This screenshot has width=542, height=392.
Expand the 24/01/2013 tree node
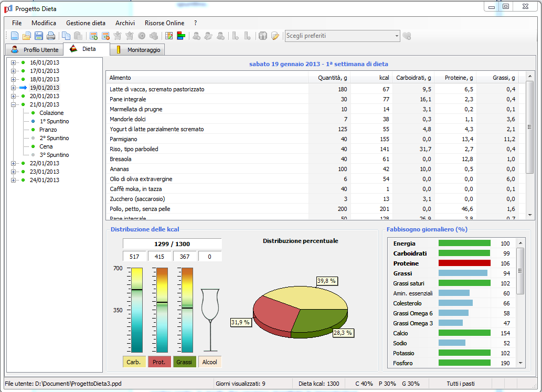(12, 180)
